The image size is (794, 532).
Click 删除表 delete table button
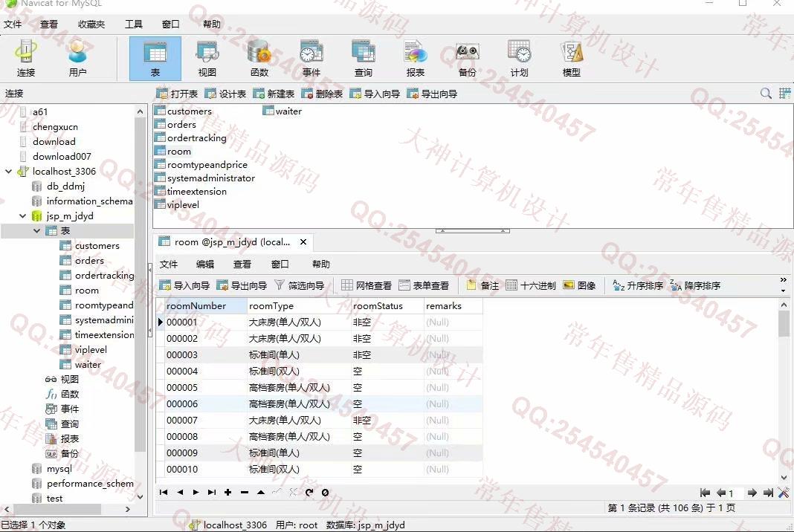(x=322, y=94)
